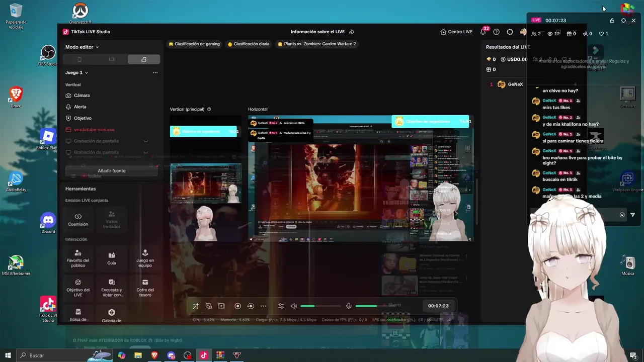Click the info icon beside Vertical (principal)

[x=209, y=109]
